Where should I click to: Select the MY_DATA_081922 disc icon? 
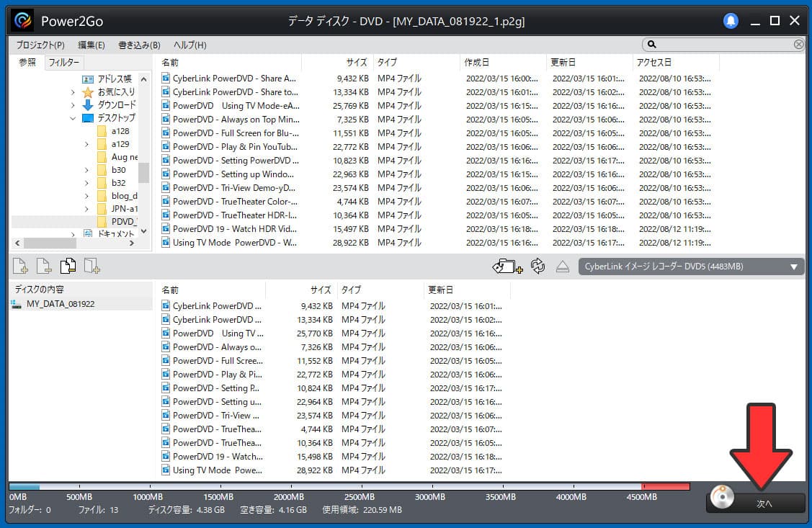click(17, 304)
